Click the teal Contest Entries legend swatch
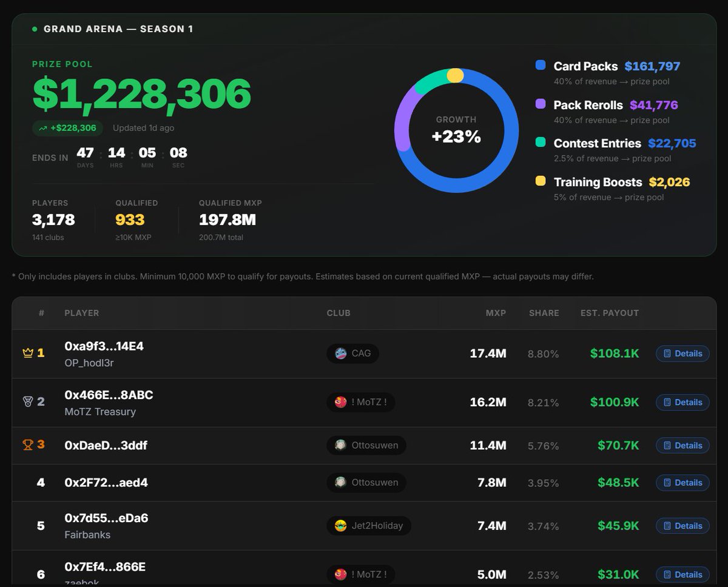The height and width of the screenshot is (587, 728). [541, 143]
